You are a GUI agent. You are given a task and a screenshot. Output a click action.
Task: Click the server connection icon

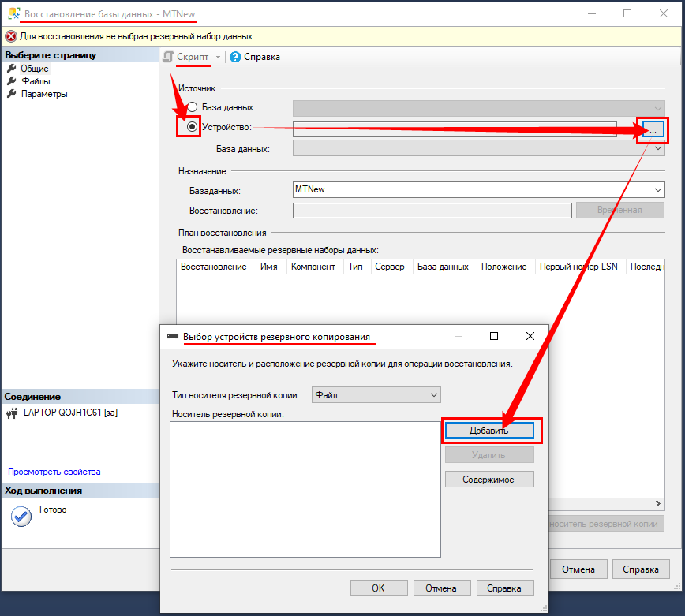click(x=12, y=413)
